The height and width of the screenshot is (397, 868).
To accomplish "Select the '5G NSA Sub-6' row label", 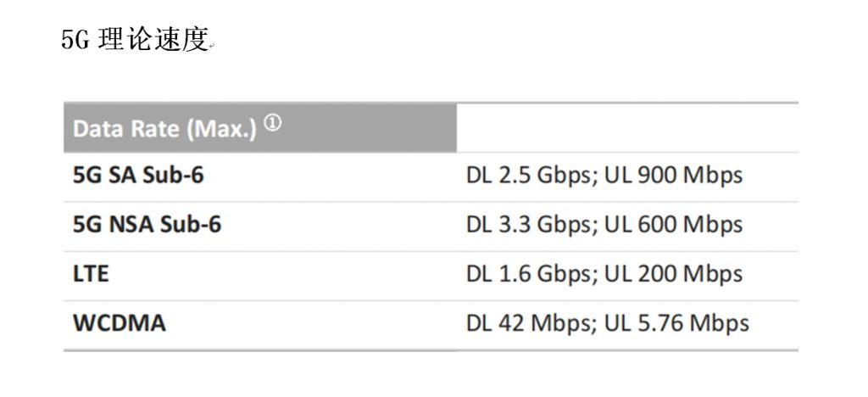I will tap(147, 224).
